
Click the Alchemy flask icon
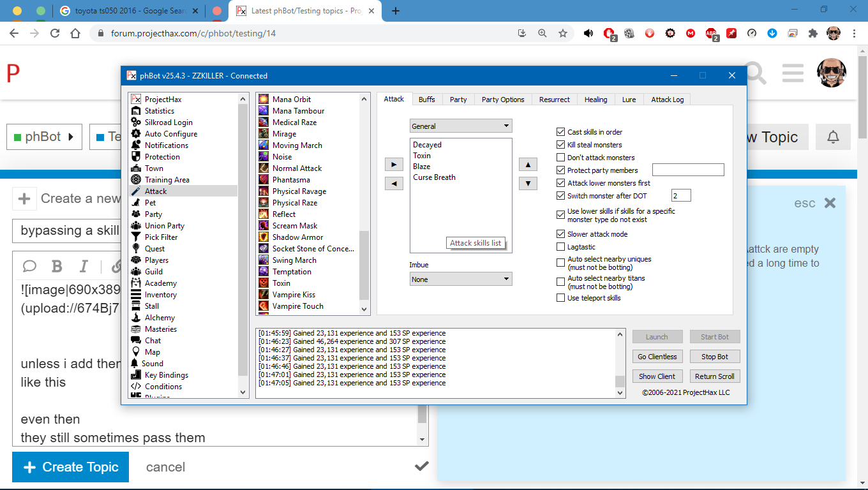[x=135, y=318]
